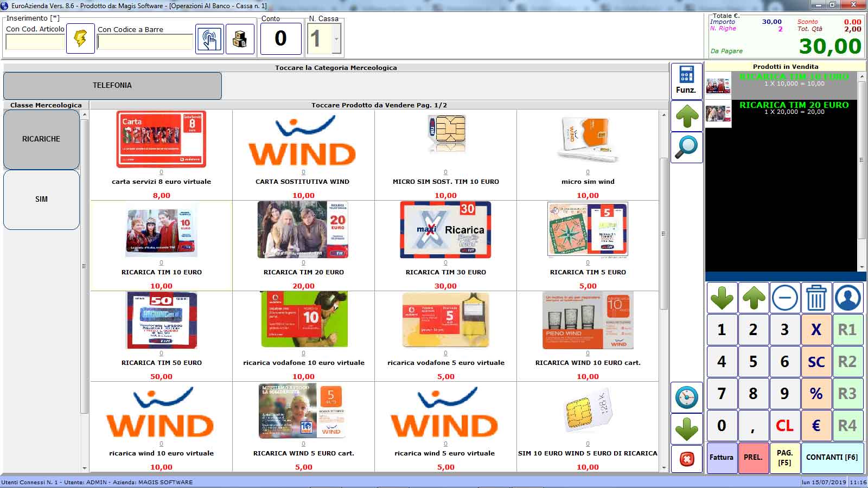Click the keypad digit 7
Screen dimensions: 868x488
pos(722,394)
